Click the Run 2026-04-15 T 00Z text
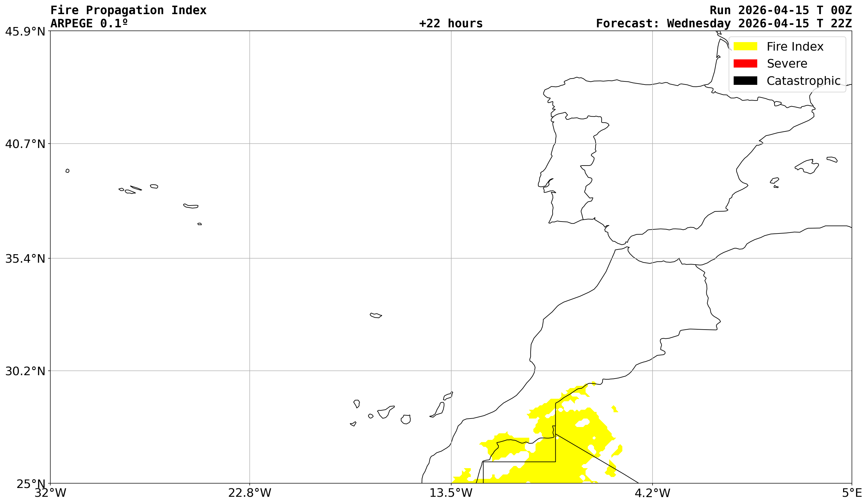 coord(780,10)
